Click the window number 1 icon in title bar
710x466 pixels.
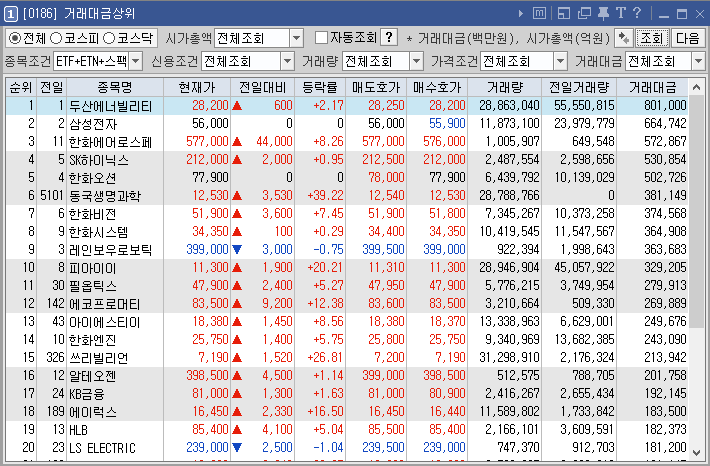[x=10, y=14]
